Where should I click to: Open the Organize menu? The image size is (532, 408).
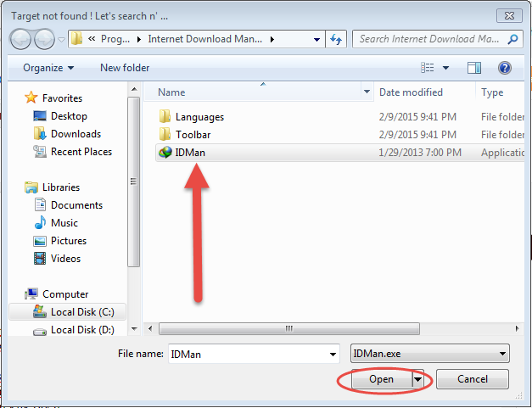pyautogui.click(x=48, y=68)
